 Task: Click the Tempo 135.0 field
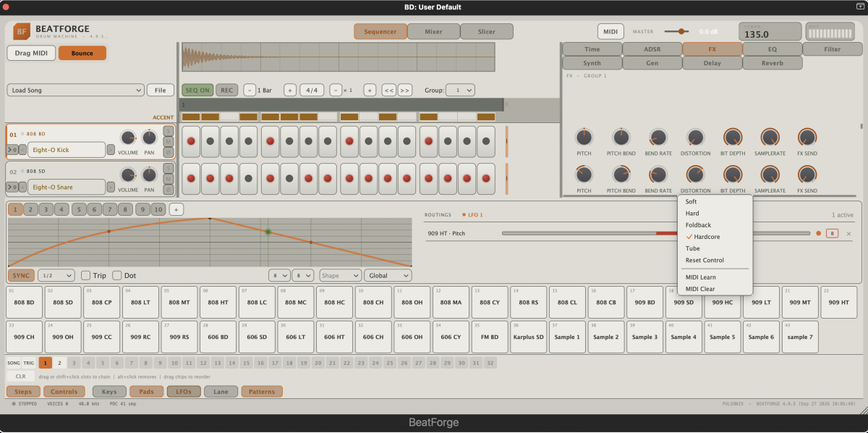coord(770,32)
